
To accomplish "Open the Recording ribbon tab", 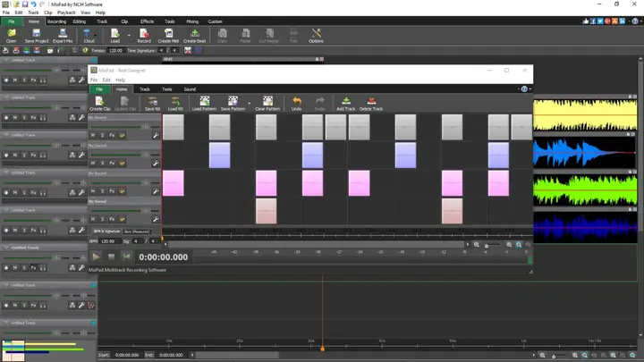I will [x=56, y=21].
